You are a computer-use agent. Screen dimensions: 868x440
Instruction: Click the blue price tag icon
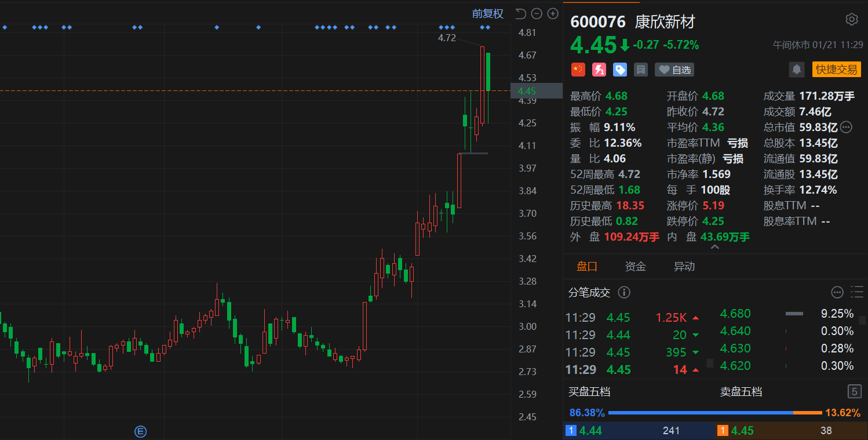(x=620, y=70)
